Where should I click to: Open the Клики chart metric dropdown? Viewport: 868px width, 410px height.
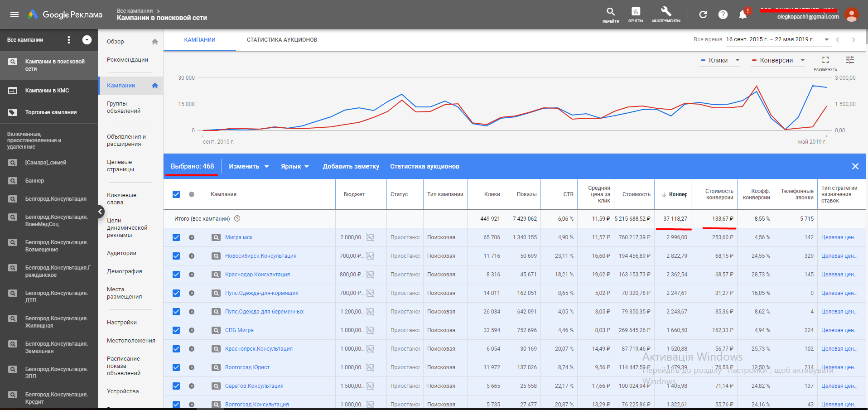(x=720, y=60)
